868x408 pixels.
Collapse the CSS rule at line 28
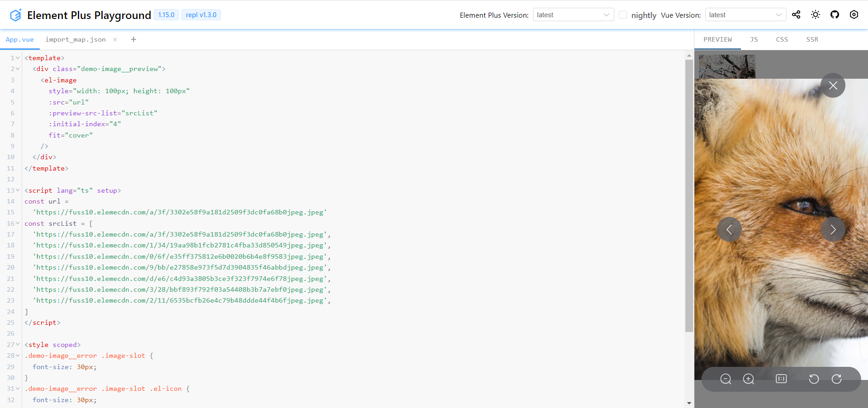pyautogui.click(x=18, y=356)
